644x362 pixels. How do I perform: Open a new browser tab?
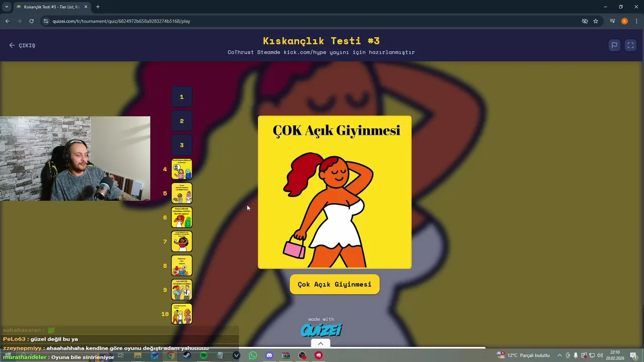(98, 7)
